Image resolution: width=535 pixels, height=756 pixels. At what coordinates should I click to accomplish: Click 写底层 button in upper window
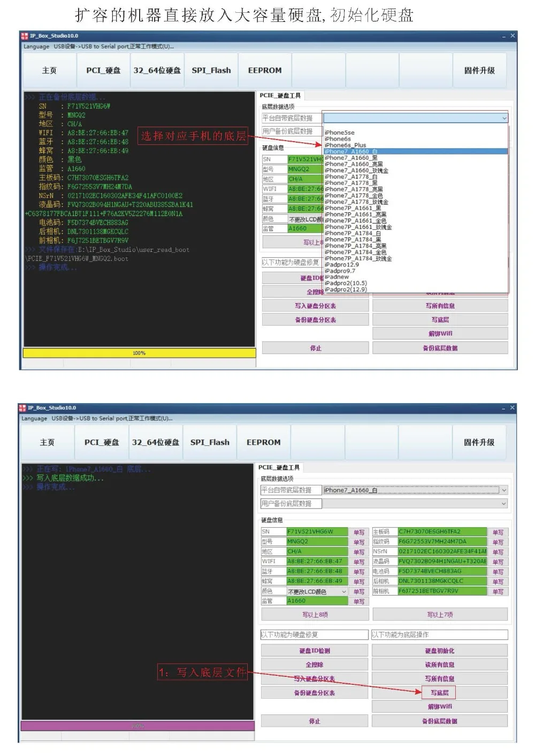(x=440, y=320)
